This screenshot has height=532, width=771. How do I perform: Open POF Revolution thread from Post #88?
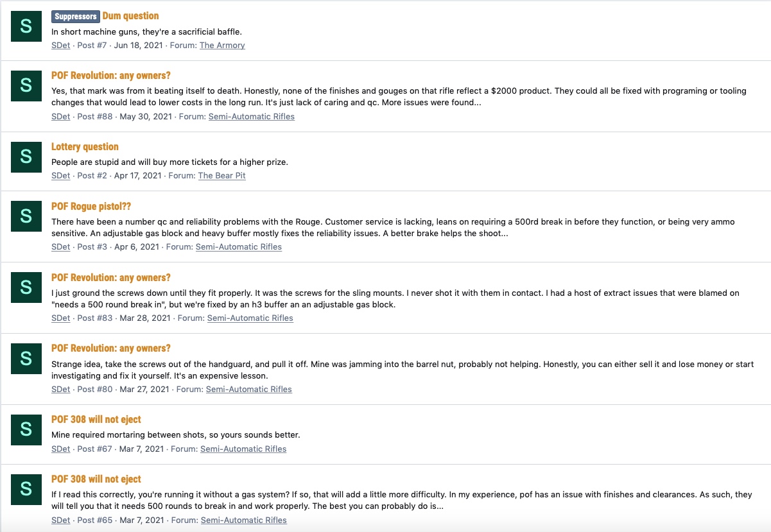(x=111, y=76)
